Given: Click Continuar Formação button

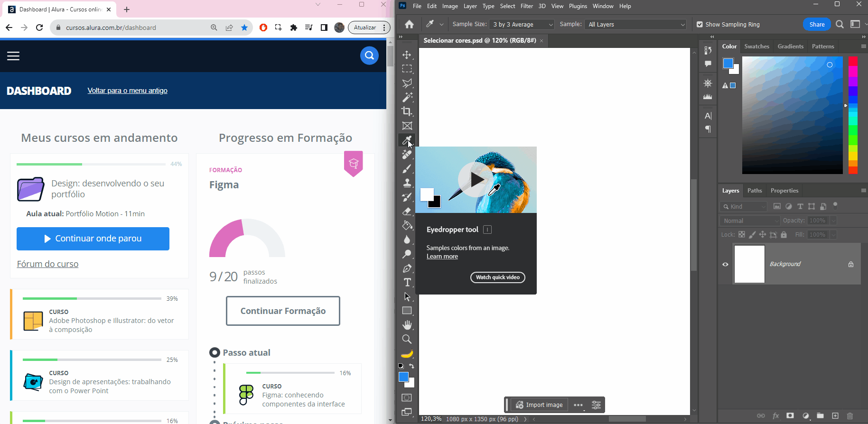Looking at the screenshot, I should (283, 311).
